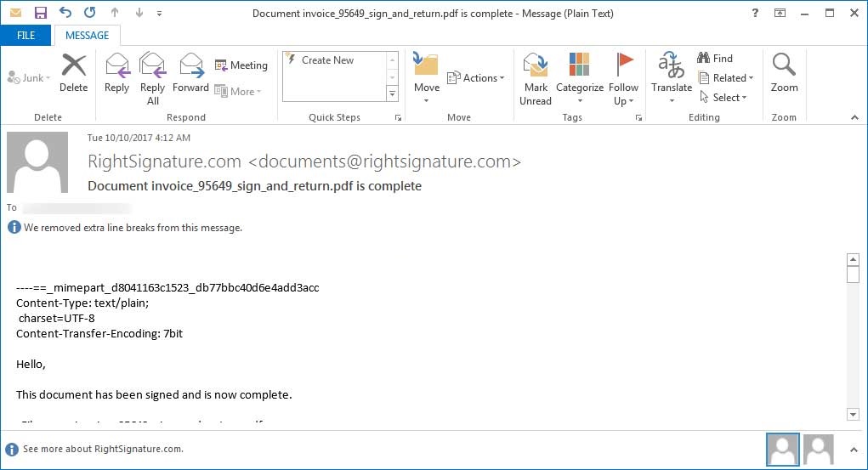Open the Translate tool

pyautogui.click(x=672, y=78)
